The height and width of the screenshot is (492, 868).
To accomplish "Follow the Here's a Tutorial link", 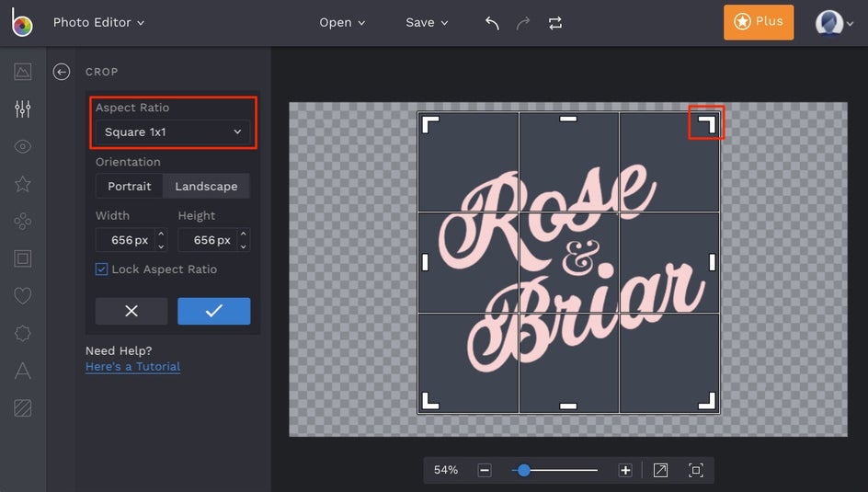I will point(132,366).
